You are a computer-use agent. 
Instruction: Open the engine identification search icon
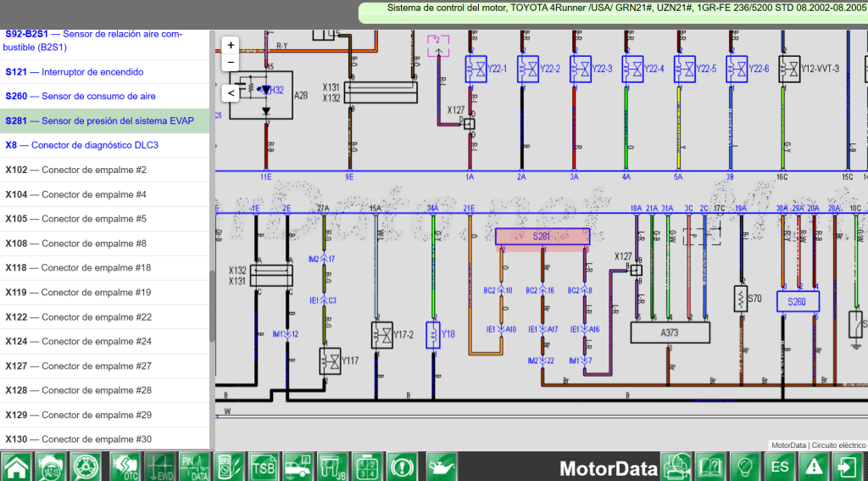pyautogui.click(x=51, y=467)
